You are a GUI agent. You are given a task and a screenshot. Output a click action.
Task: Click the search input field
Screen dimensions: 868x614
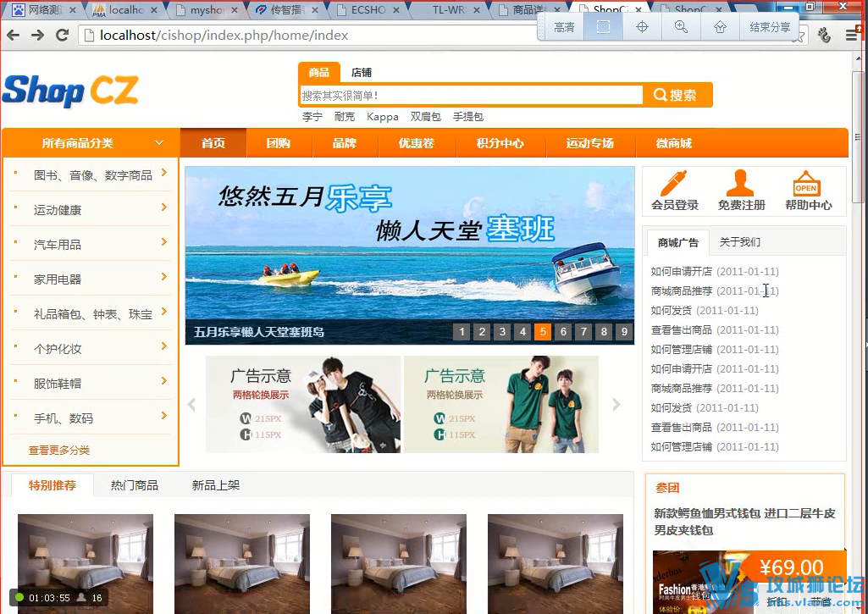471,95
